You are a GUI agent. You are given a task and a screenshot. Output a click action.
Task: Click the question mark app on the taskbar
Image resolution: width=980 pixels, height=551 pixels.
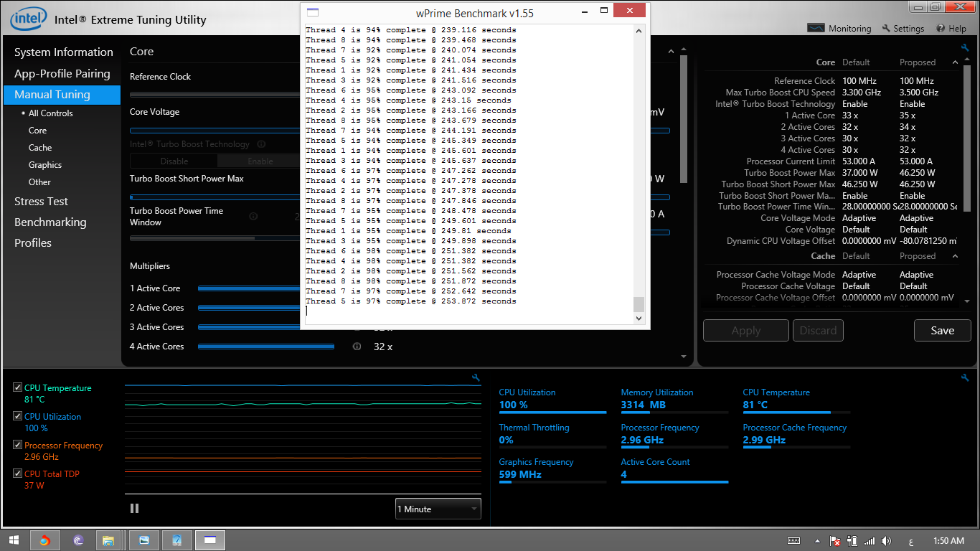point(177,540)
